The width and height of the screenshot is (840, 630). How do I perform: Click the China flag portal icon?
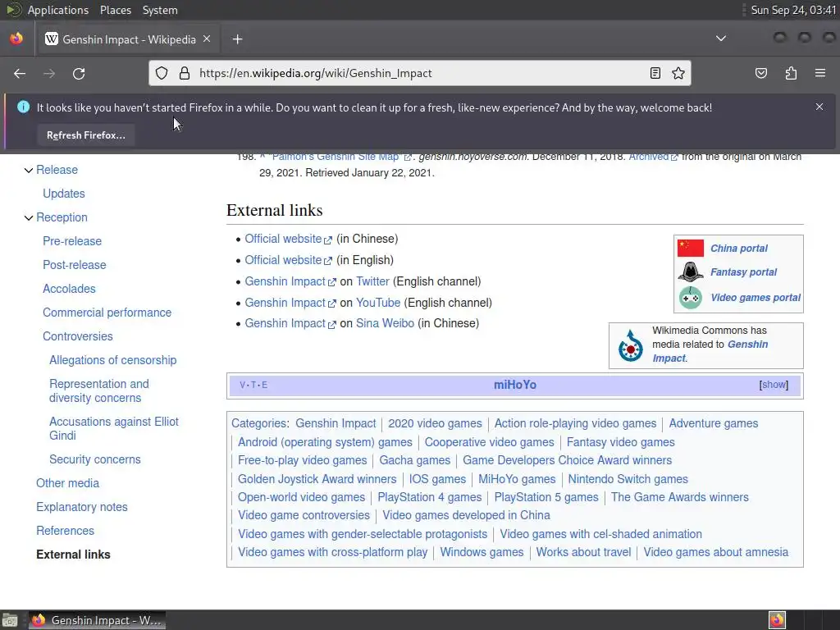[690, 248]
